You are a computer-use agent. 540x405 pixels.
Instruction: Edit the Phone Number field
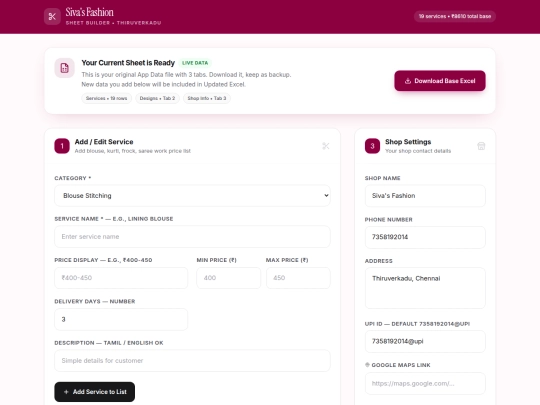[425, 237]
